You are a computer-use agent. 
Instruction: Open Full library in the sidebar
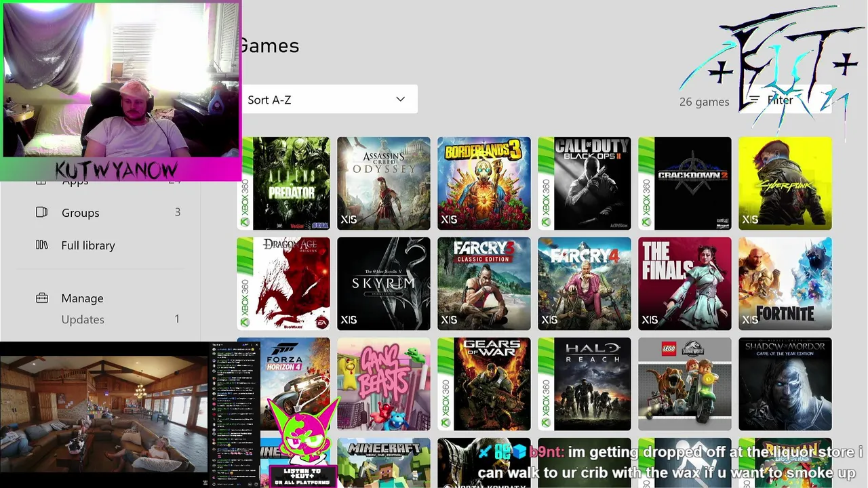click(88, 245)
